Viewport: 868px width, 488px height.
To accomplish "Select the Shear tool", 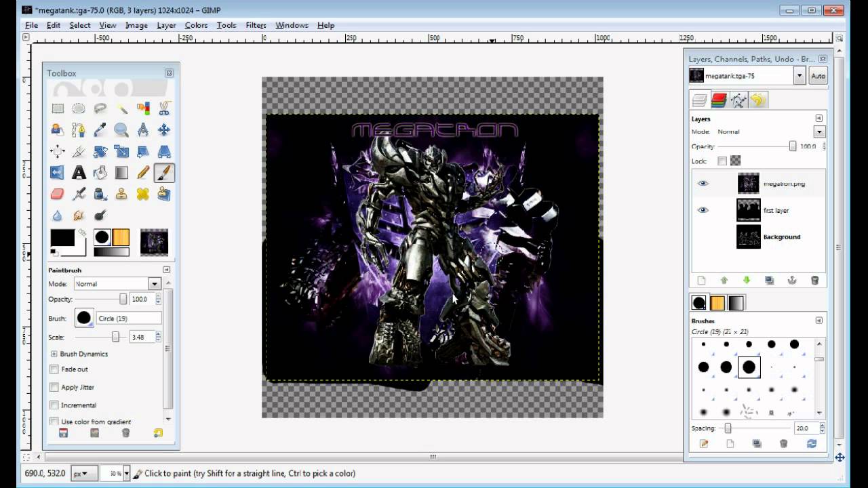I will [143, 151].
